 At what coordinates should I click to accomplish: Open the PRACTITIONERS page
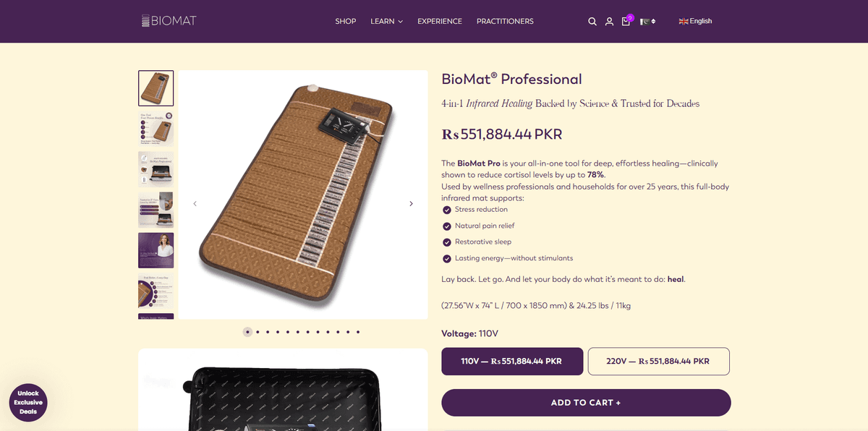coord(505,22)
